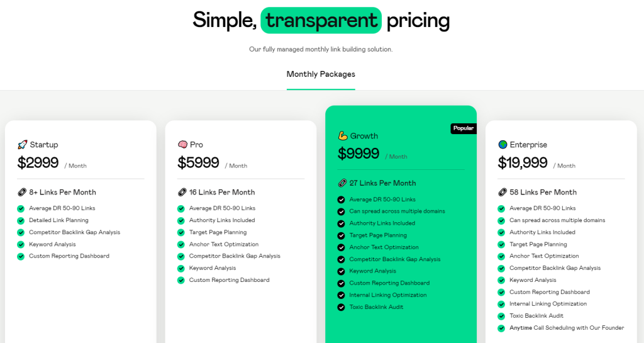Click the checkmark beside Detailed Link Planning
This screenshot has width=644, height=343.
(x=21, y=220)
